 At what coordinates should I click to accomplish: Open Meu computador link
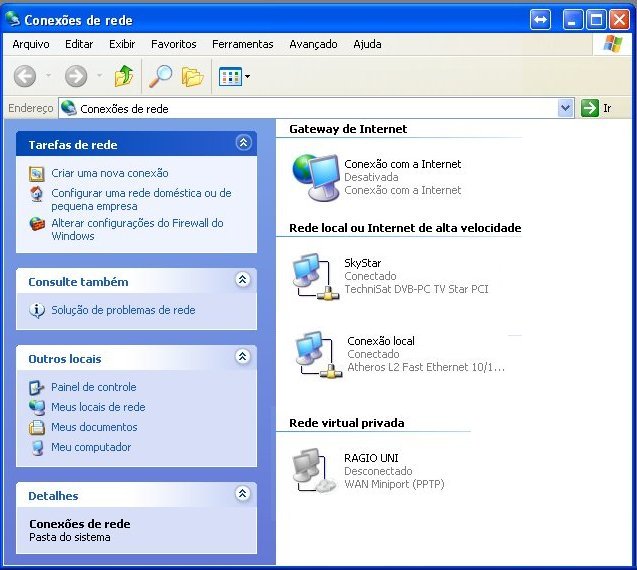pos(91,447)
